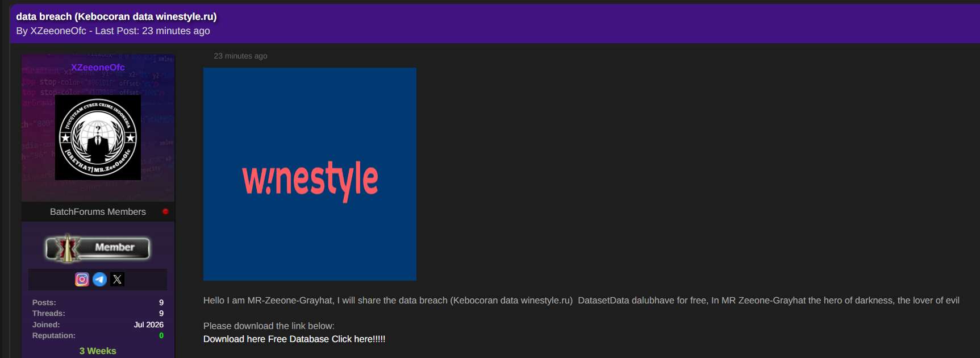
Task: Open XZeeoneOfc username link in sidebar
Action: 98,67
